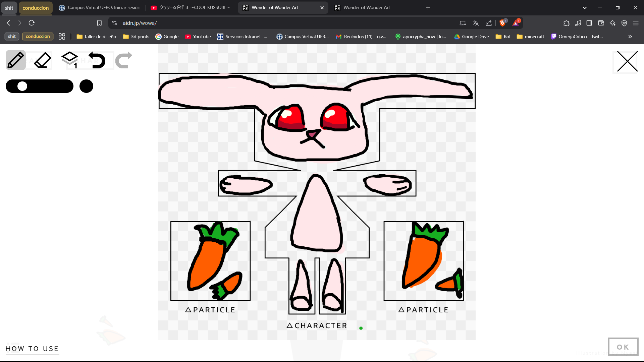Open the browser hamburger menu
This screenshot has width=644, height=362.
pyautogui.click(x=636, y=23)
